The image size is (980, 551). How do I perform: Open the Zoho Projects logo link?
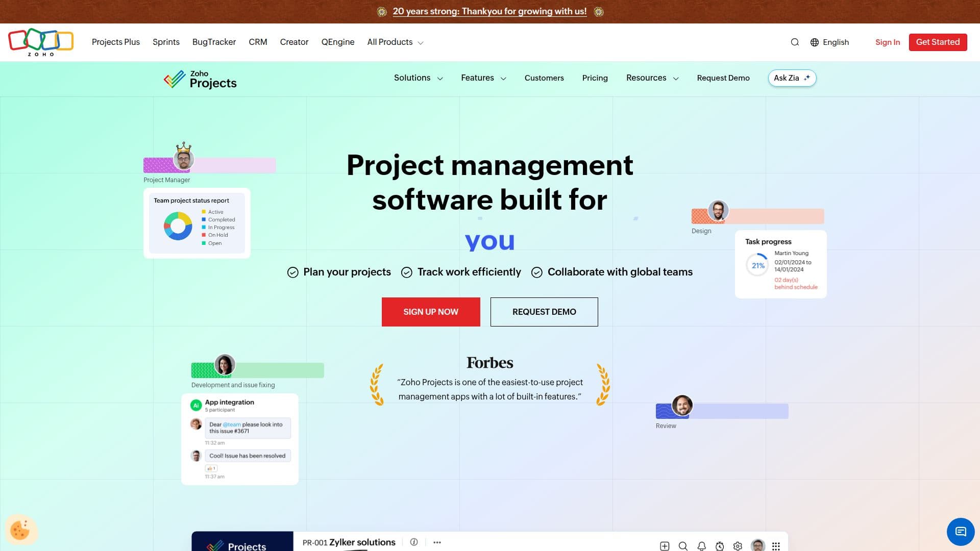(x=200, y=79)
